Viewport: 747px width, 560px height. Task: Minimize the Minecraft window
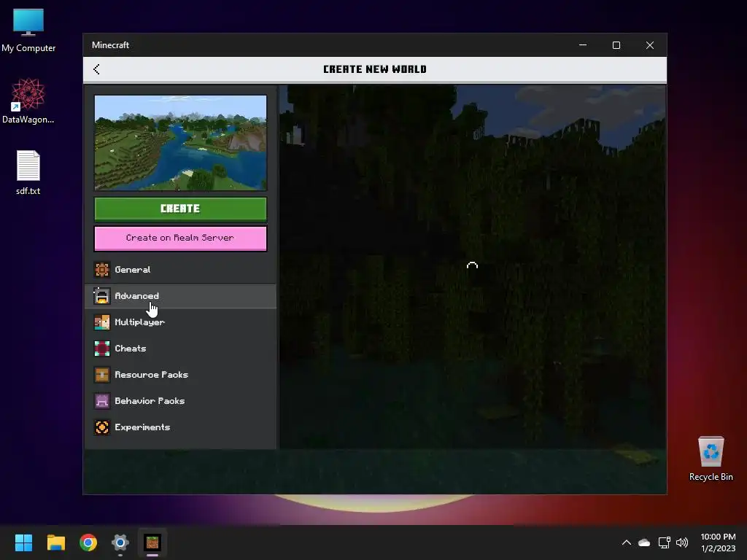coord(583,45)
